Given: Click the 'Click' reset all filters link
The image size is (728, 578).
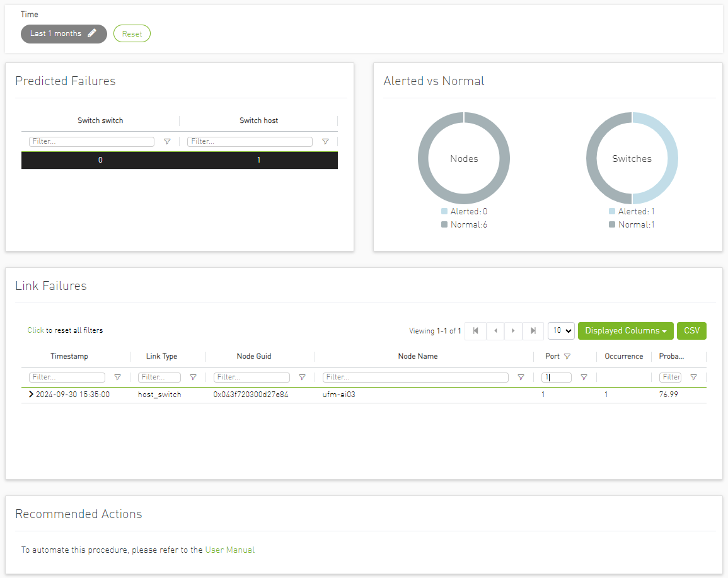Looking at the screenshot, I should coord(35,330).
